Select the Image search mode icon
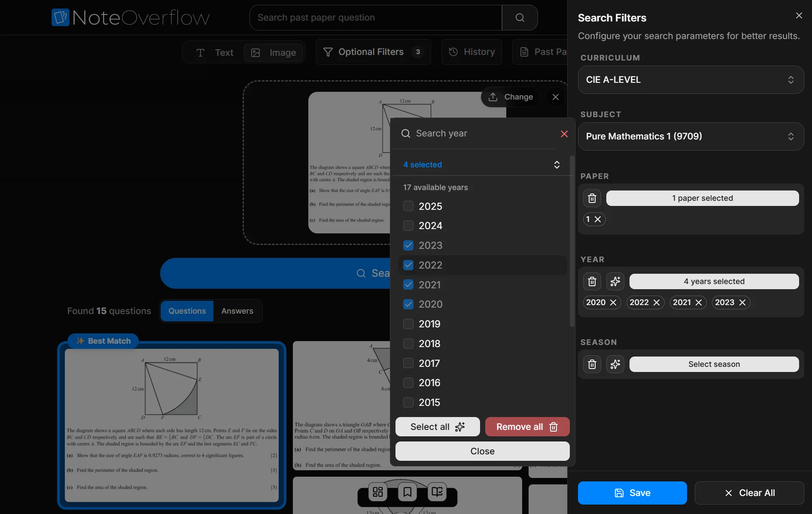The width and height of the screenshot is (812, 514). (x=255, y=52)
